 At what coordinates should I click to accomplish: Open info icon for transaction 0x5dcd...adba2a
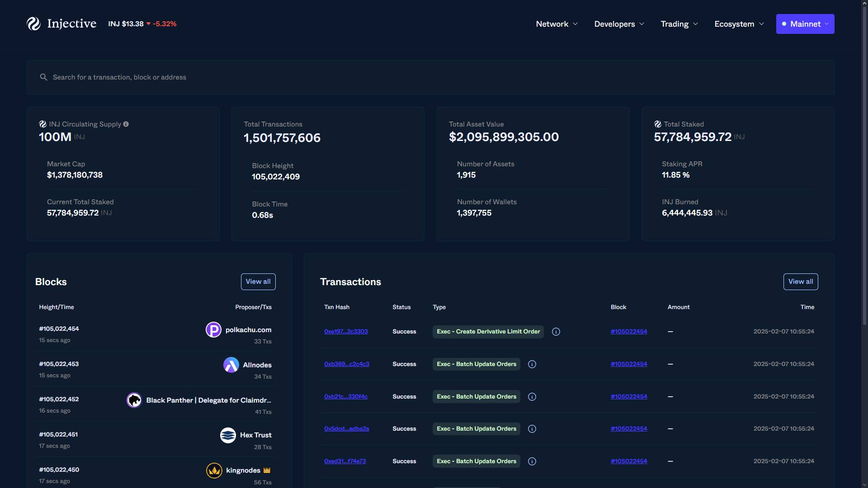coord(532,429)
